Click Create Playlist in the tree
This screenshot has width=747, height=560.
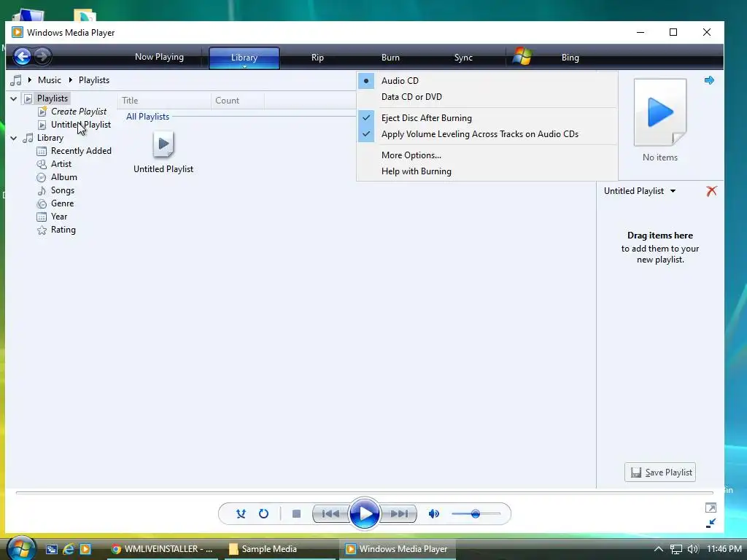pos(79,112)
